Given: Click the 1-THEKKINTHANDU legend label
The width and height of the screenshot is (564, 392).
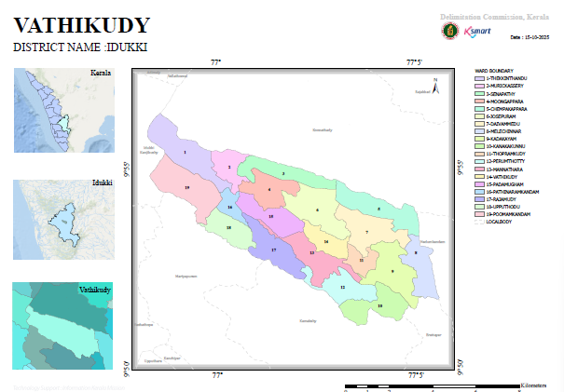Looking at the screenshot, I should (506, 78).
